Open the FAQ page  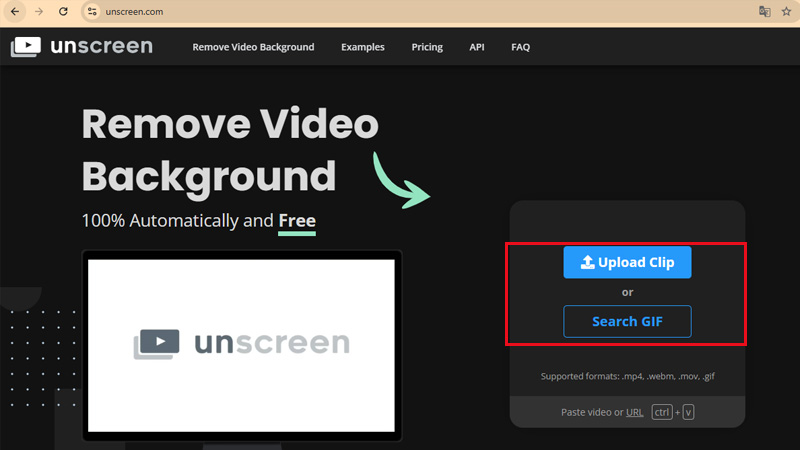point(520,47)
